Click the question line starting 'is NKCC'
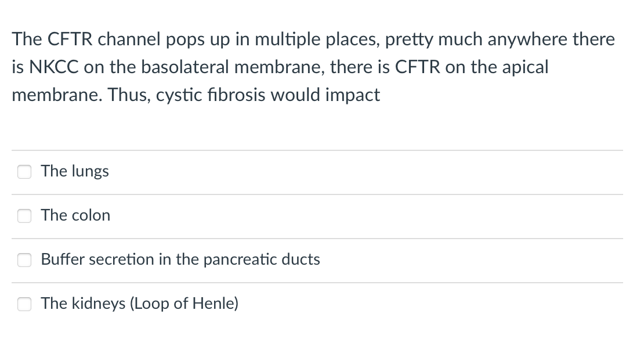Viewport: 644px width, 339px height. point(280,67)
